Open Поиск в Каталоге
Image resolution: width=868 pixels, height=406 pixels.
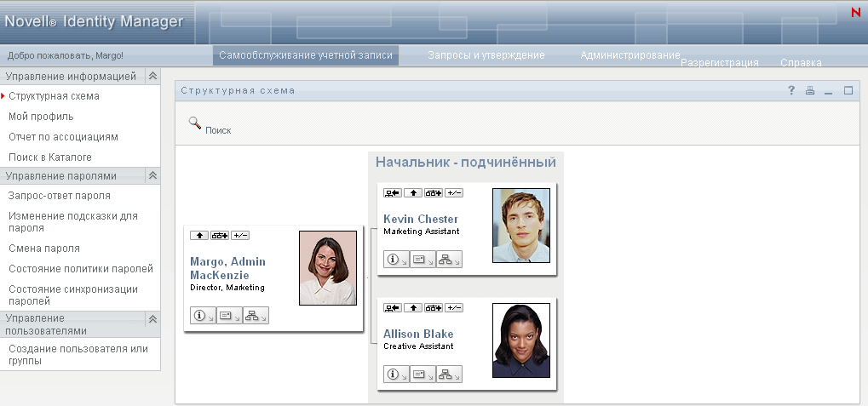pyautogui.click(x=49, y=157)
